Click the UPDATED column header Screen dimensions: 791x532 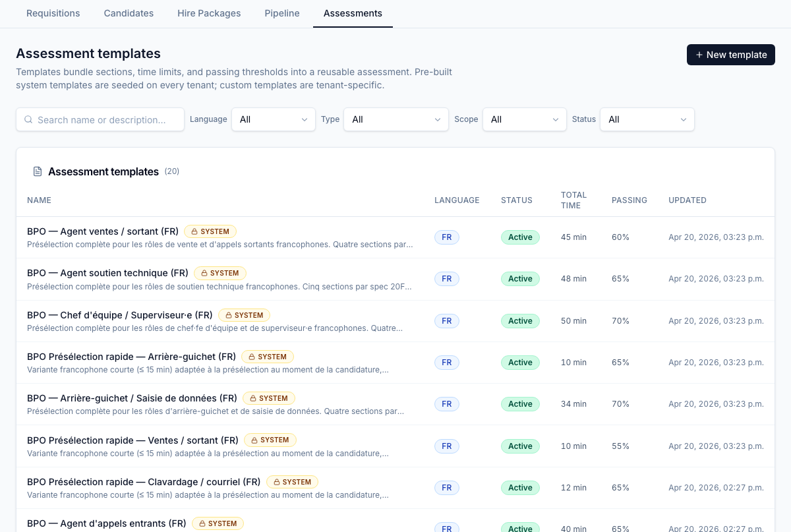pyautogui.click(x=688, y=200)
